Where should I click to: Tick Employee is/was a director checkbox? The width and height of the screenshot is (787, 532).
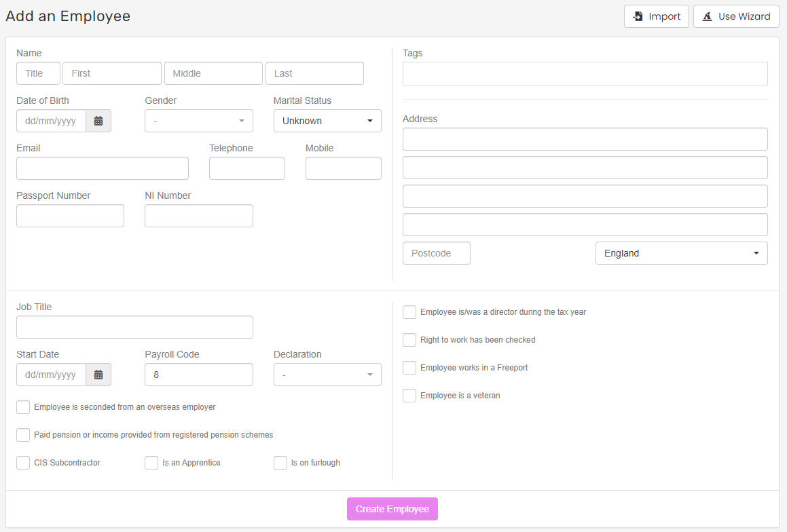pos(409,312)
